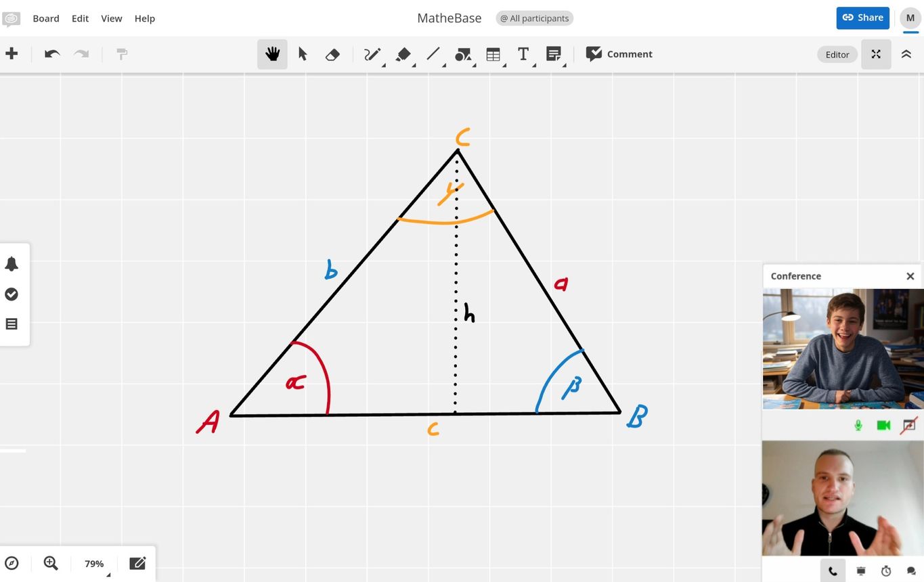924x582 pixels.
Task: Click the edit board icon near zoom
Action: (x=137, y=563)
